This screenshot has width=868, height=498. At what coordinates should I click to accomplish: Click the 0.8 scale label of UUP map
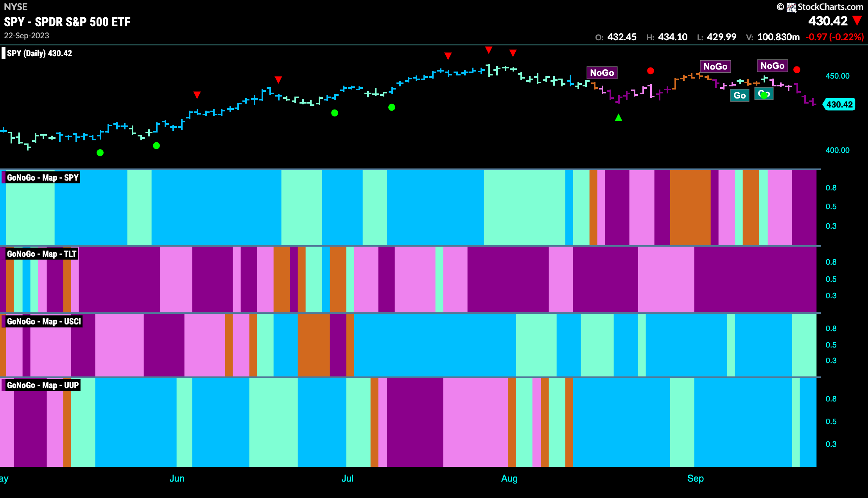point(831,399)
